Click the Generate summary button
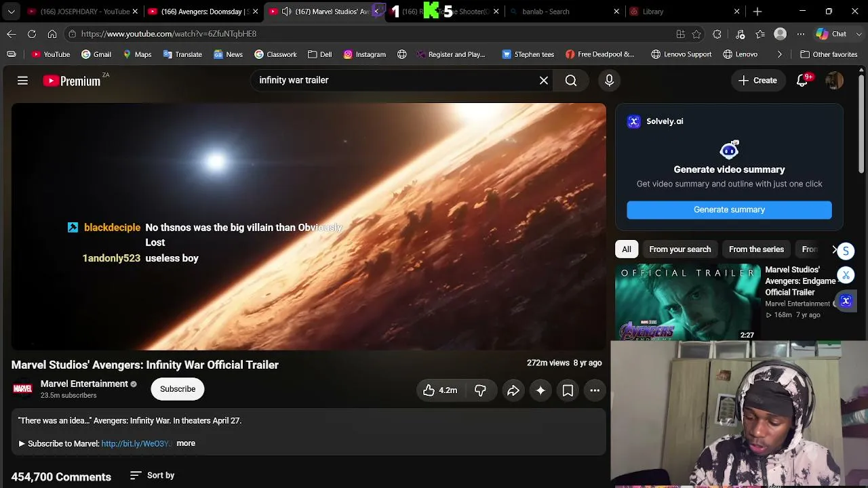The height and width of the screenshot is (488, 868). point(729,209)
